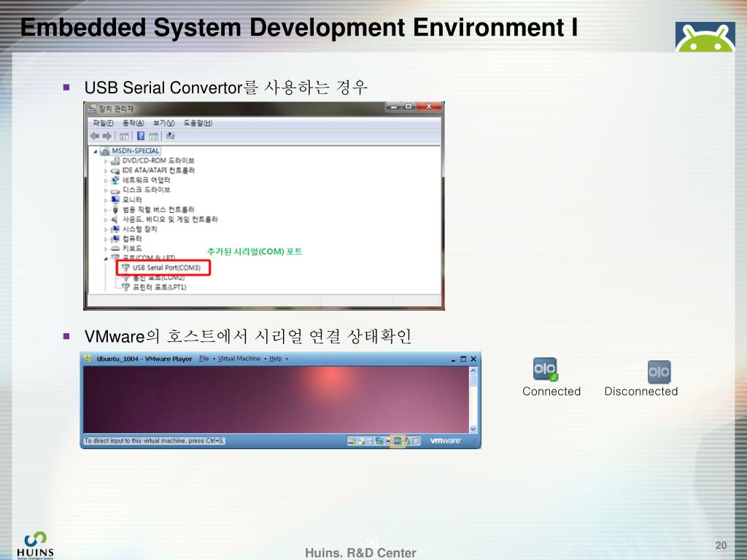This screenshot has width=747, height=560.
Task: Click the CD/DVD device icon in VMware status bar
Action: (x=361, y=441)
